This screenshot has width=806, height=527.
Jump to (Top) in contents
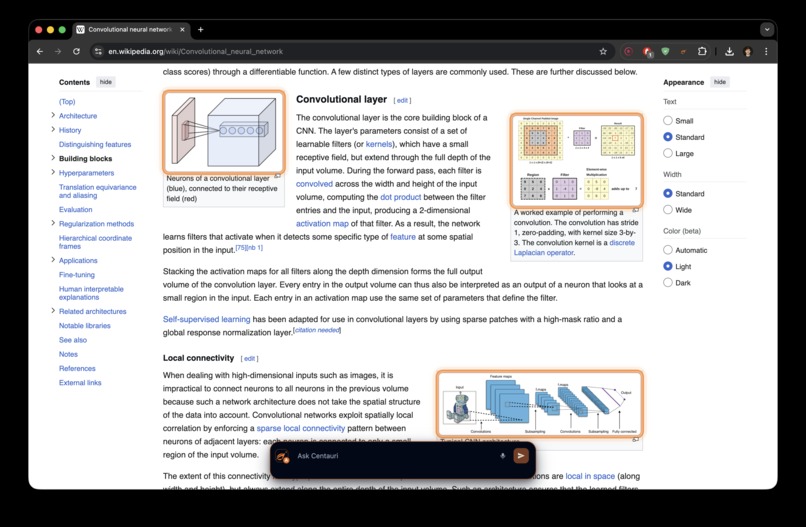[x=67, y=101]
